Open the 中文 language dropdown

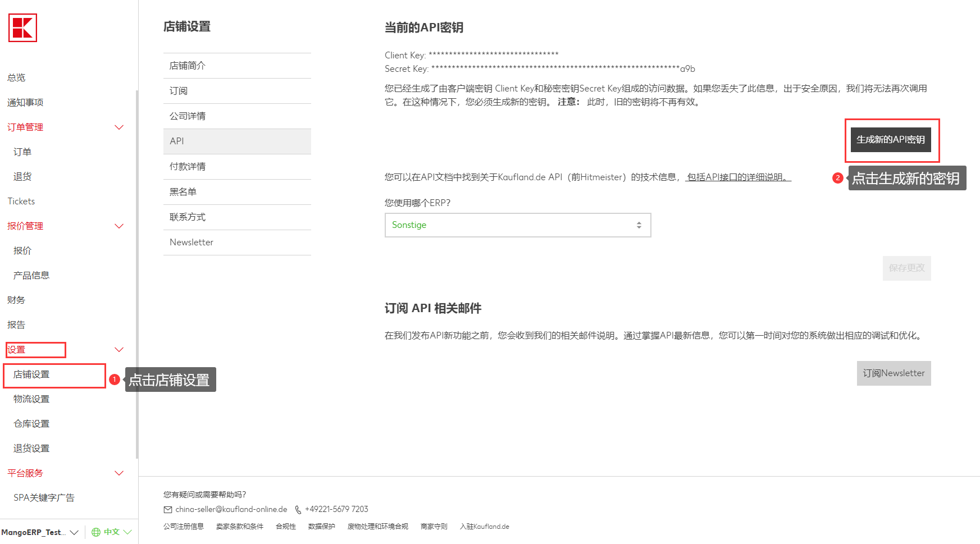[112, 532]
